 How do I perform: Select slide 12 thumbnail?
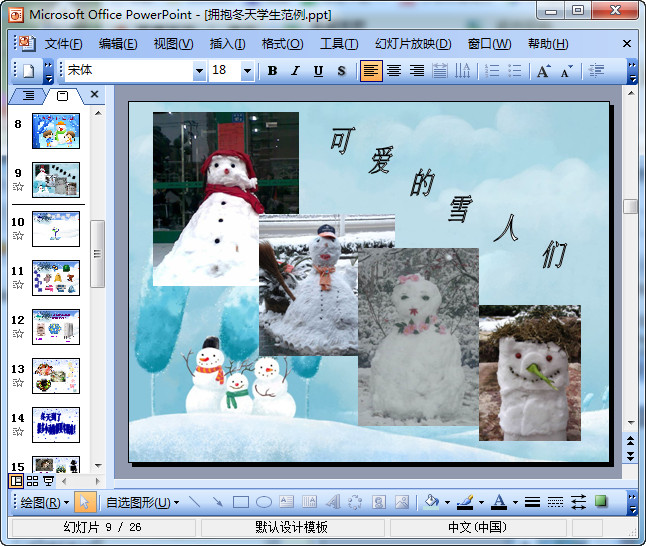tap(56, 327)
